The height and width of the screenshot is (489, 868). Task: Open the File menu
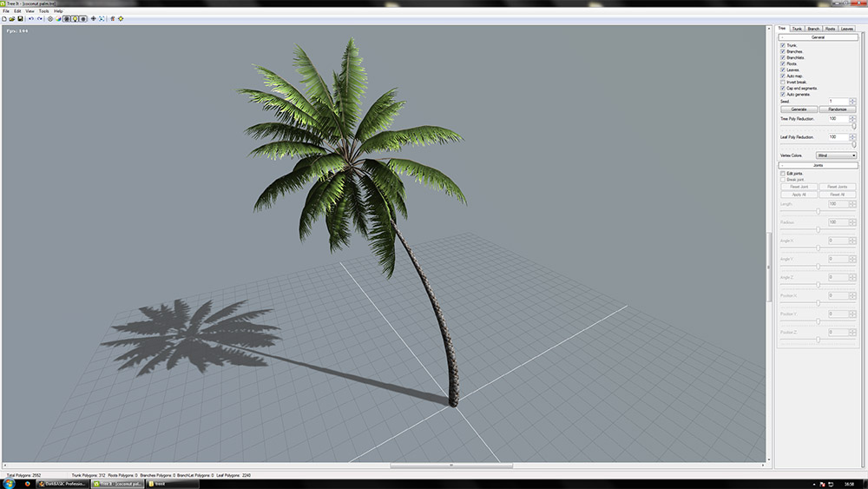pyautogui.click(x=6, y=11)
